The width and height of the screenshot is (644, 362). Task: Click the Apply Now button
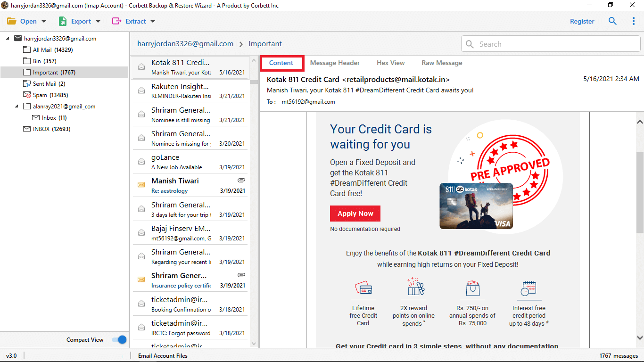pyautogui.click(x=355, y=214)
